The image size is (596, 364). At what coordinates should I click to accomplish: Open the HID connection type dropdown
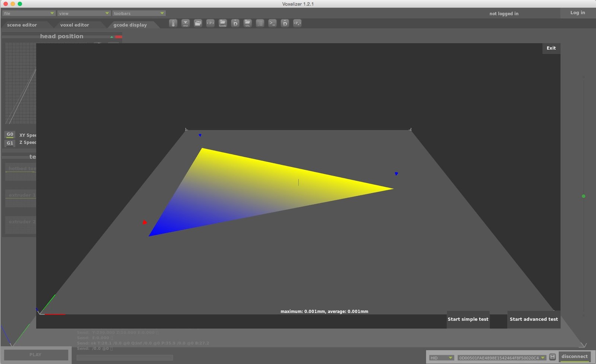click(x=441, y=358)
